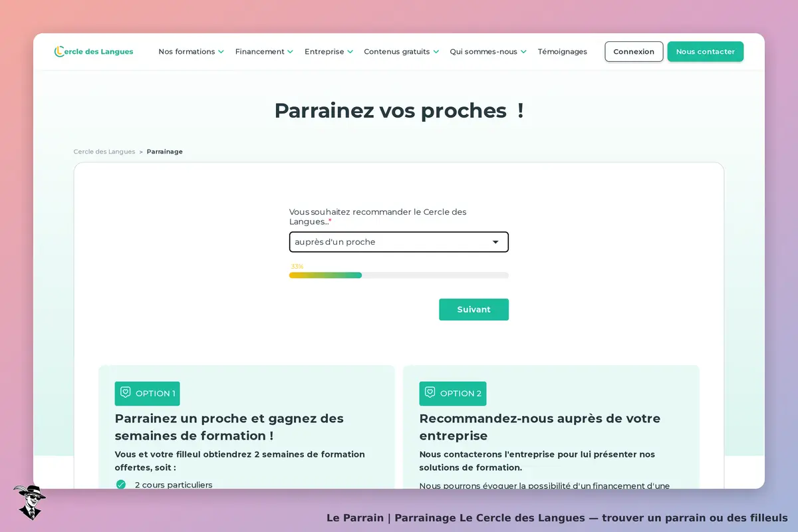Click the Le Parrain mascot avatar
798x532 pixels.
(x=29, y=502)
